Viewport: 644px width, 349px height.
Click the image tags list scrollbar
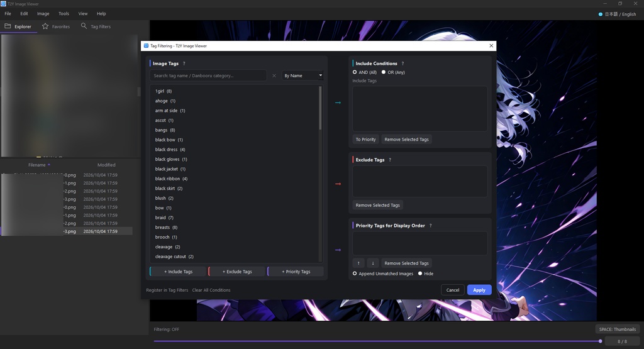click(320, 109)
